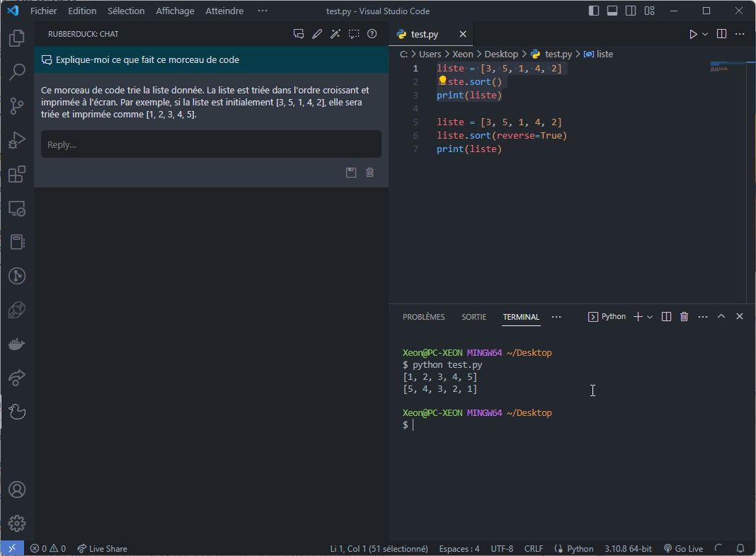Open remote window indicator in status bar
The width and height of the screenshot is (756, 556).
click(12, 548)
